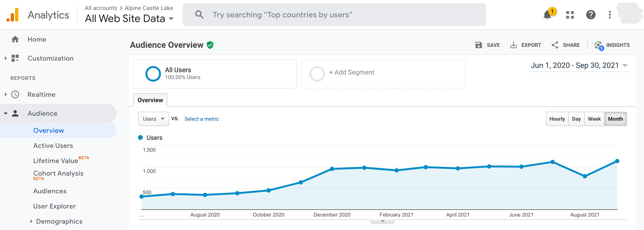Click the Save report icon
This screenshot has width=644, height=230.
[478, 45]
